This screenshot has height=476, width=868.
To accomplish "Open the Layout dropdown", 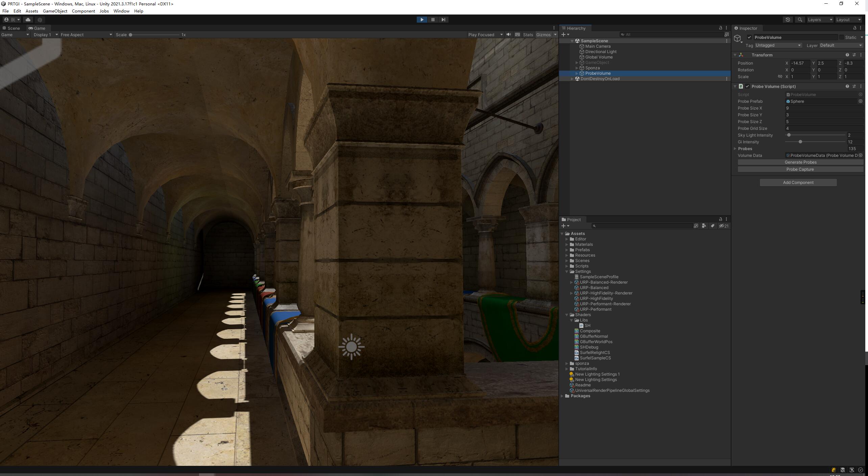I will [x=848, y=20].
